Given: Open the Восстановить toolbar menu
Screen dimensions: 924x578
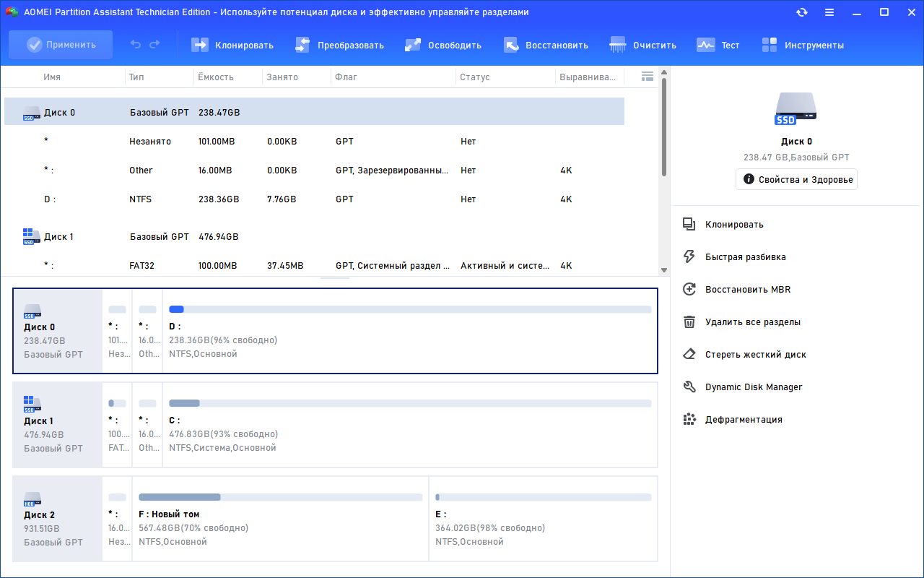Looking at the screenshot, I should pyautogui.click(x=546, y=45).
